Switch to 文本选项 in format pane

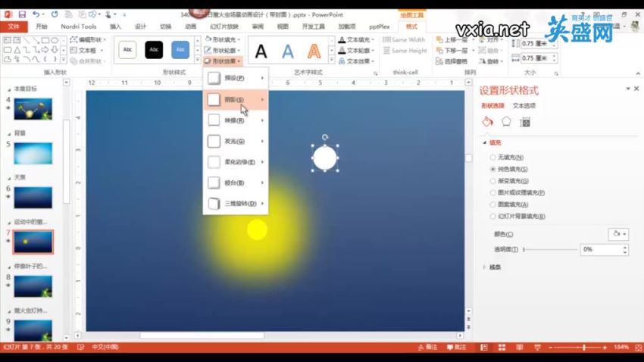[524, 106]
